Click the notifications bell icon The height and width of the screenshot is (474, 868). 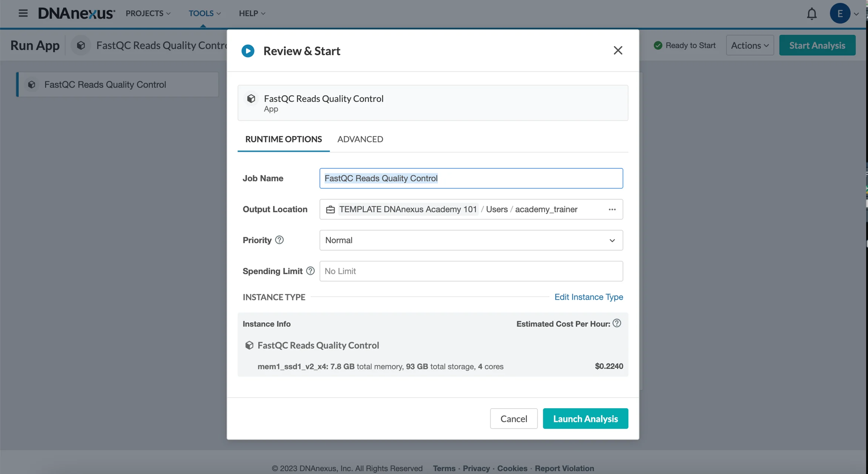point(812,14)
